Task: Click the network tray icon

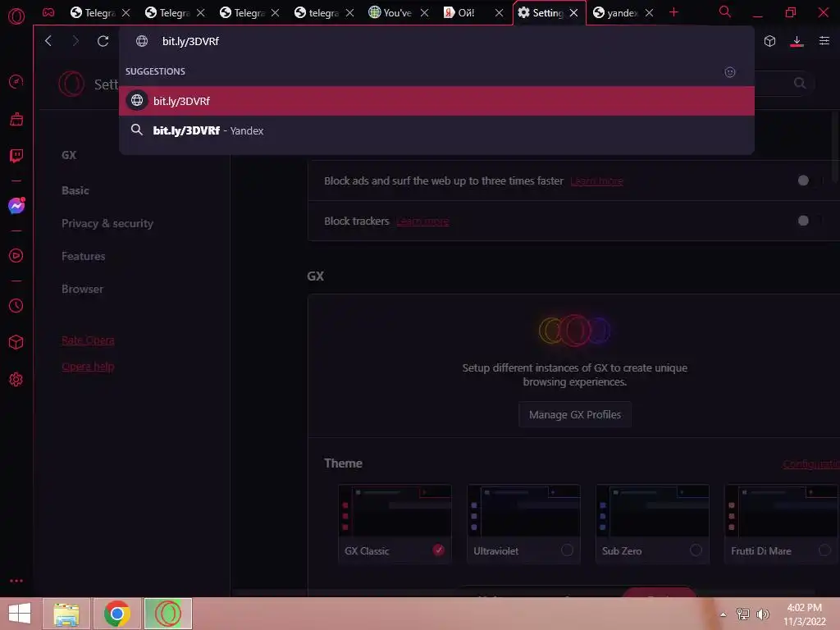Action: click(x=742, y=614)
